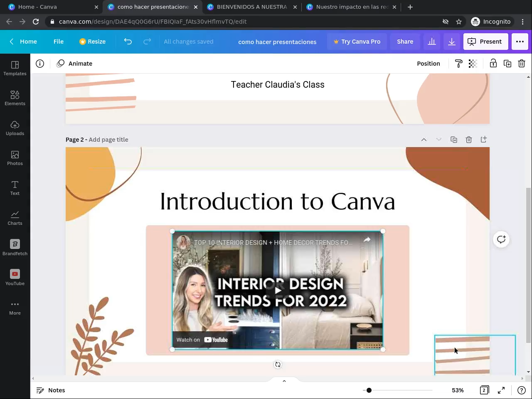
Task: Open the grid view page count icon
Action: pyautogui.click(x=484, y=390)
